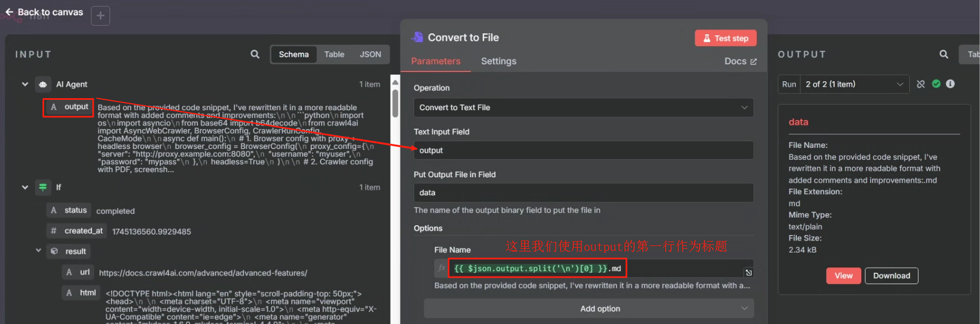The height and width of the screenshot is (324, 980).
Task: Show run info icon in output
Action: (x=950, y=83)
